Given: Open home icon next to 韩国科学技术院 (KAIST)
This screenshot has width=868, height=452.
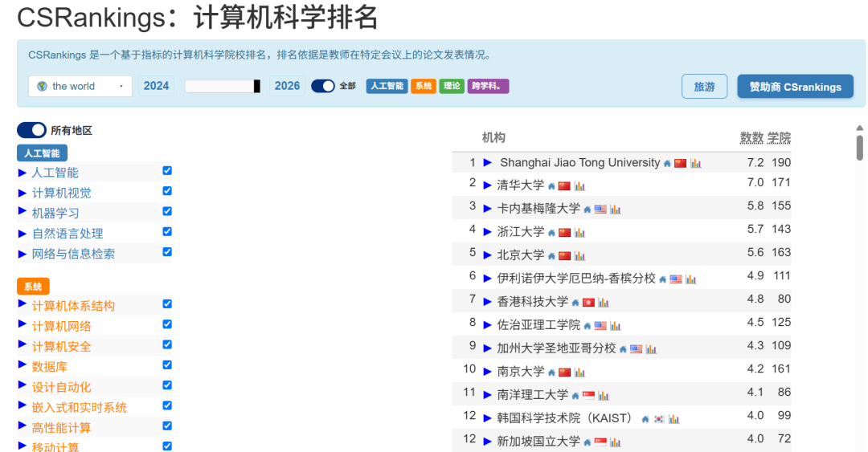Looking at the screenshot, I should click(645, 419).
